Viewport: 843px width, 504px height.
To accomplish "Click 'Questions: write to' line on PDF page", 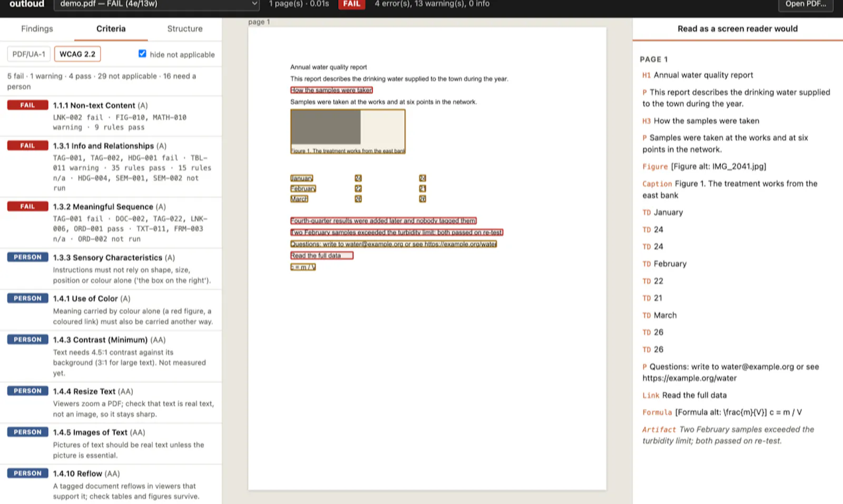I will click(394, 244).
